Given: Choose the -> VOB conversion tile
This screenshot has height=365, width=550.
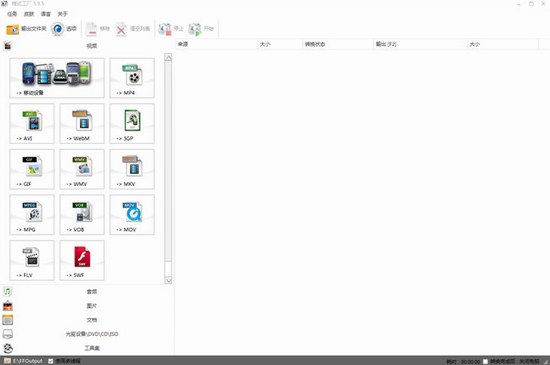Looking at the screenshot, I should (82, 215).
